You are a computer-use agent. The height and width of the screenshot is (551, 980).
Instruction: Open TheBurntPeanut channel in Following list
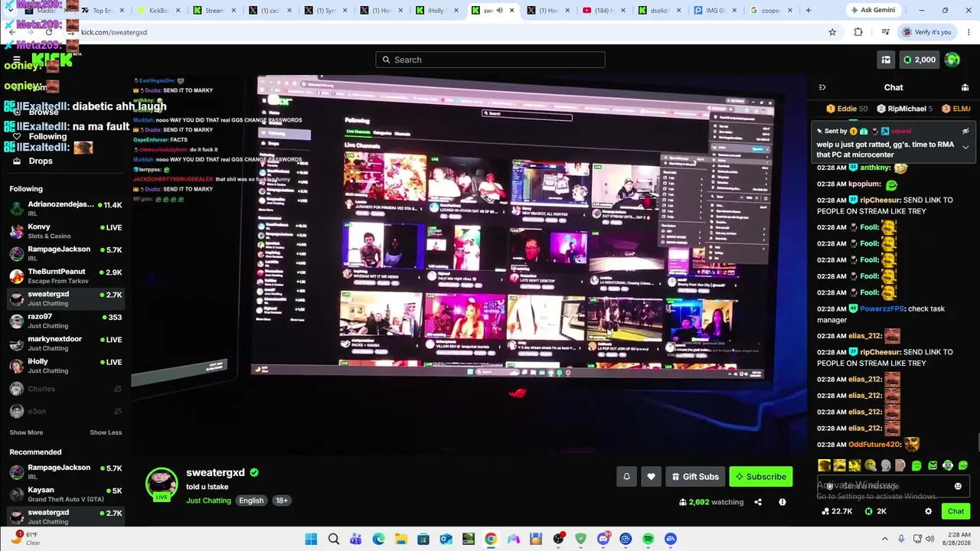coord(65,276)
